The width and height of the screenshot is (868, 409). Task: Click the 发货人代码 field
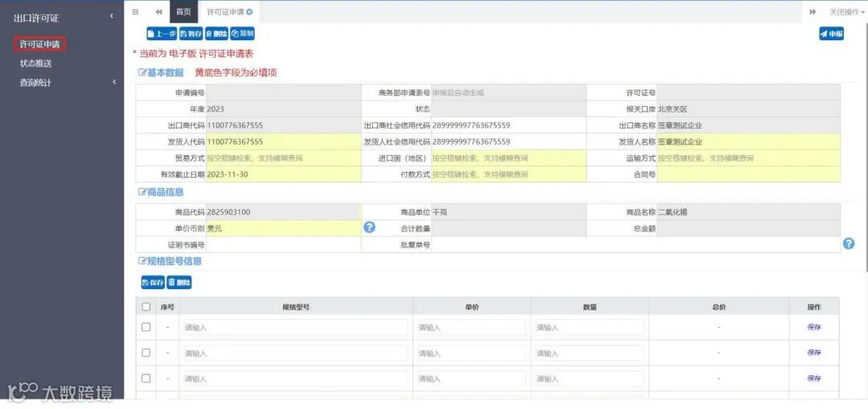284,141
